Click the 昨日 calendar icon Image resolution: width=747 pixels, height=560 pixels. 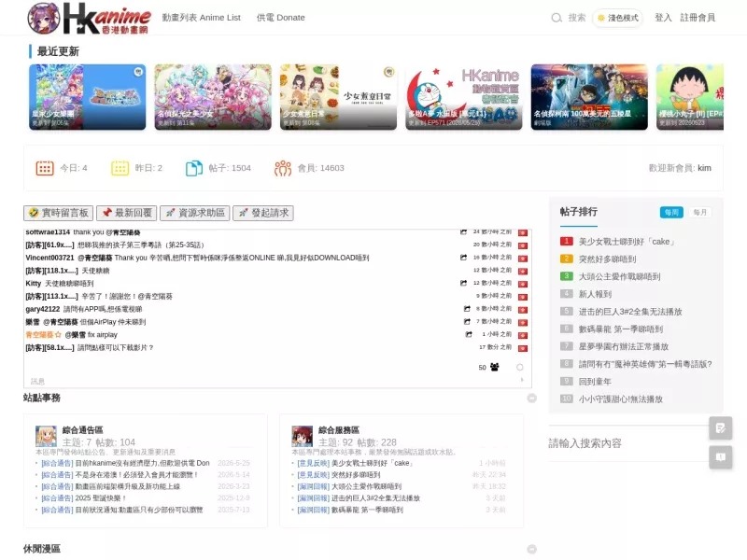pyautogui.click(x=120, y=168)
